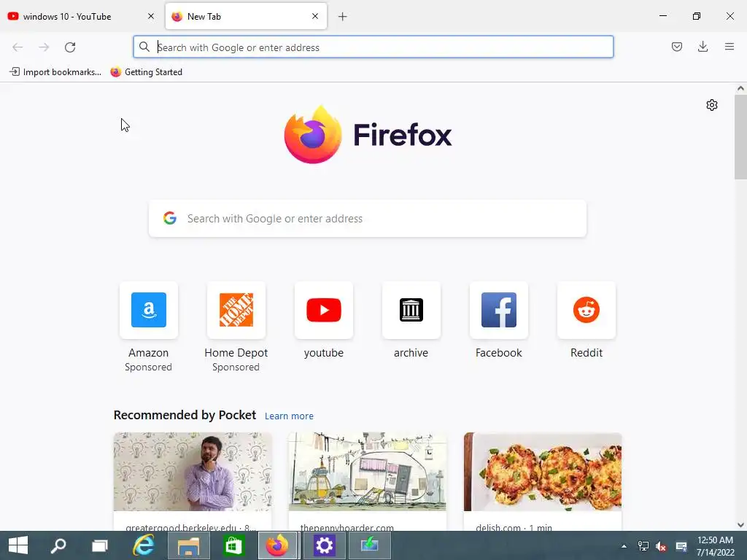The width and height of the screenshot is (747, 560).
Task: Click the touch keyboard tray icon
Action: point(681,546)
